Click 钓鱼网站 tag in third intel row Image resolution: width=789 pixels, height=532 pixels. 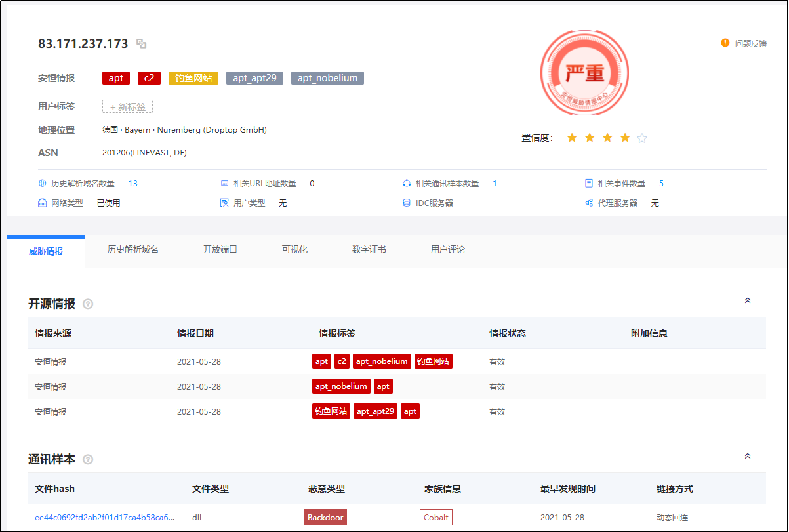[331, 411]
